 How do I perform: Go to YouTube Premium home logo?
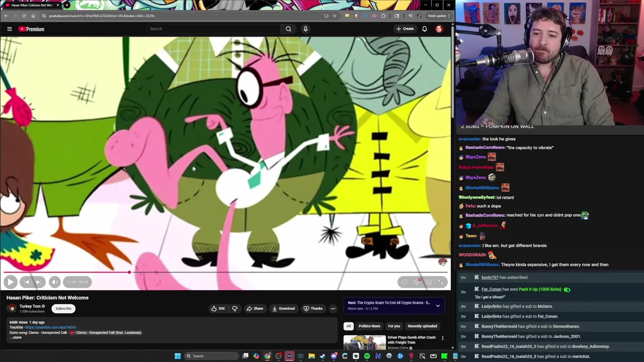[x=32, y=29]
